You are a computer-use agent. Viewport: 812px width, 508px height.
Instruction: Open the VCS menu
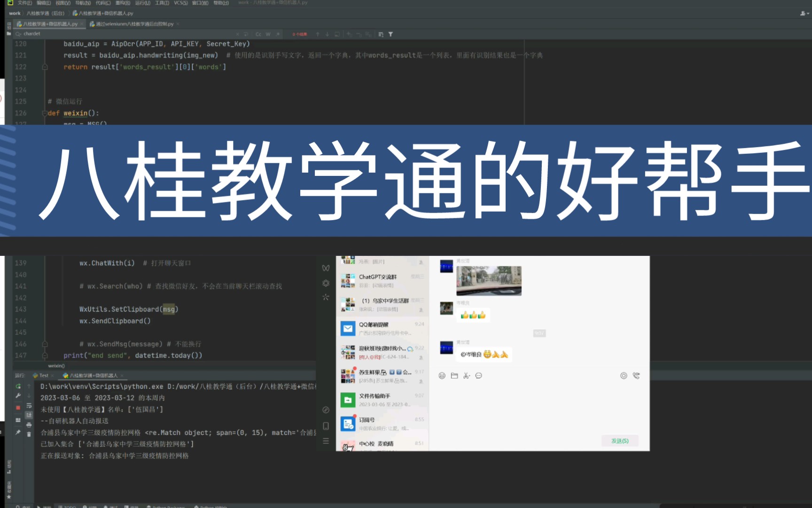tap(180, 3)
